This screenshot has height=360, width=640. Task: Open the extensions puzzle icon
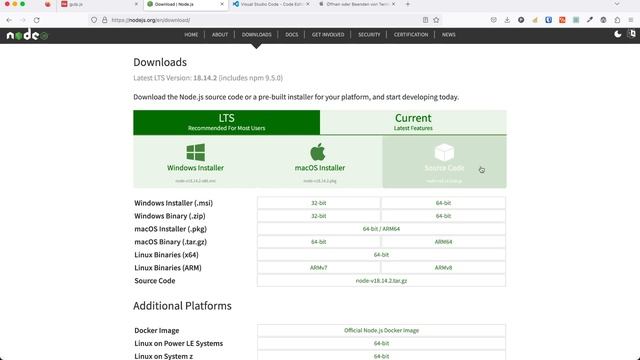click(617, 20)
